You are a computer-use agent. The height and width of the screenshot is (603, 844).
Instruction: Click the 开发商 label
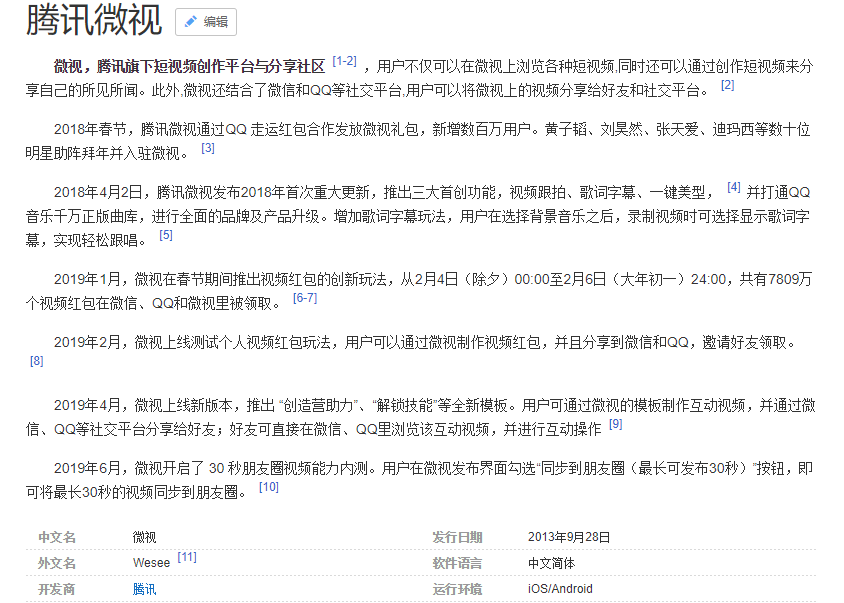(57, 589)
